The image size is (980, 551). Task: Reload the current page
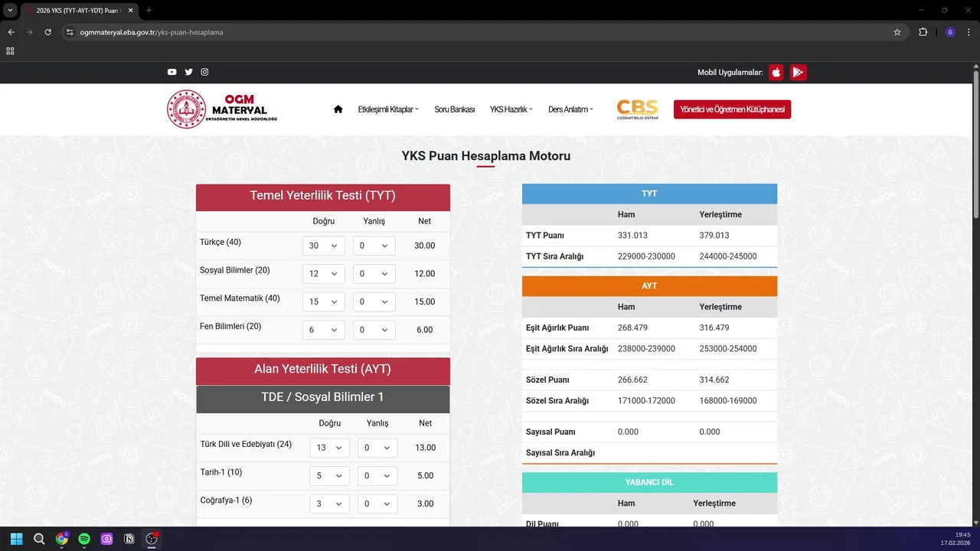47,32
